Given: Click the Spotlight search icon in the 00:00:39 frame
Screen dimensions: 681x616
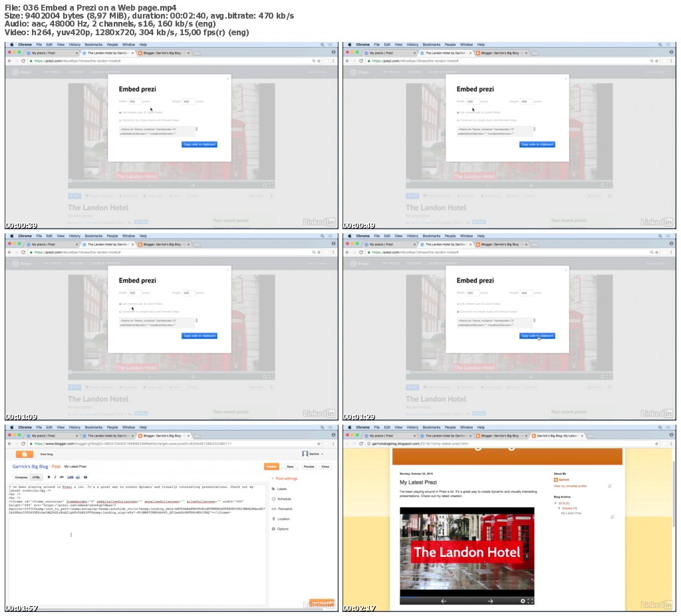Looking at the screenshot, I should tap(323, 45).
